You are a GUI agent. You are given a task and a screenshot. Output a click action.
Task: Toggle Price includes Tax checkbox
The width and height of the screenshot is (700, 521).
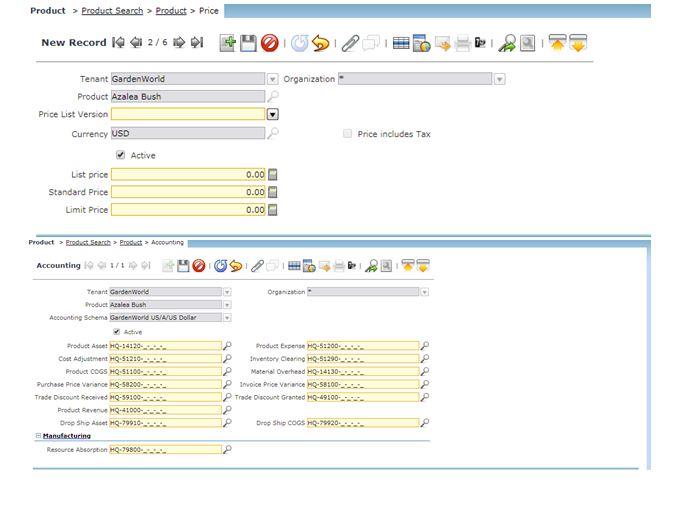coord(347,133)
